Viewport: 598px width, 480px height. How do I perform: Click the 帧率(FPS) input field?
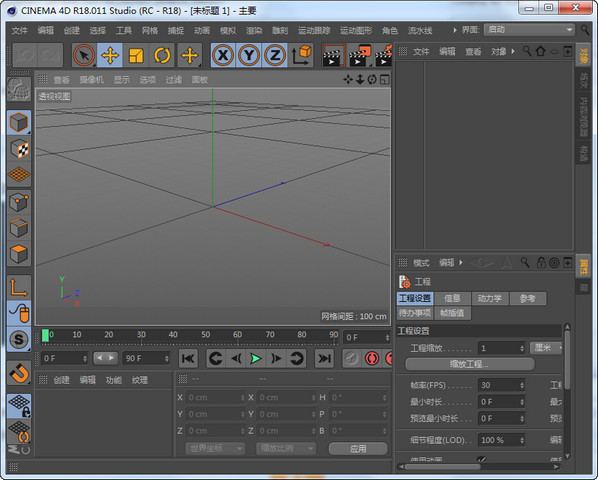coord(501,385)
